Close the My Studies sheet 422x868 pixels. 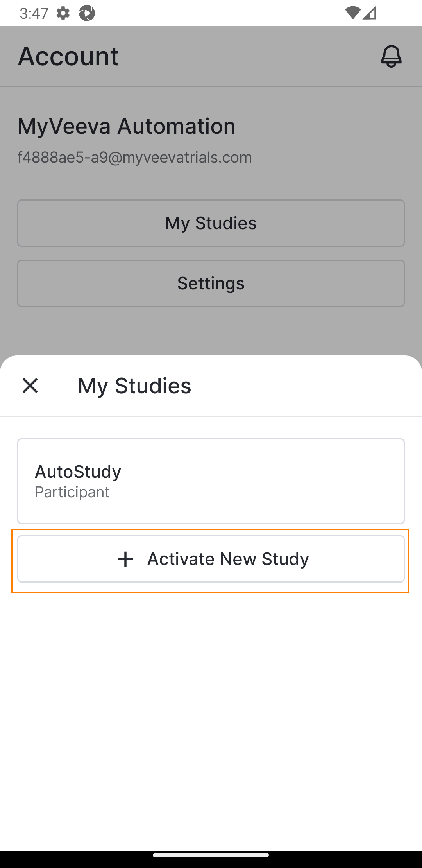click(x=30, y=386)
